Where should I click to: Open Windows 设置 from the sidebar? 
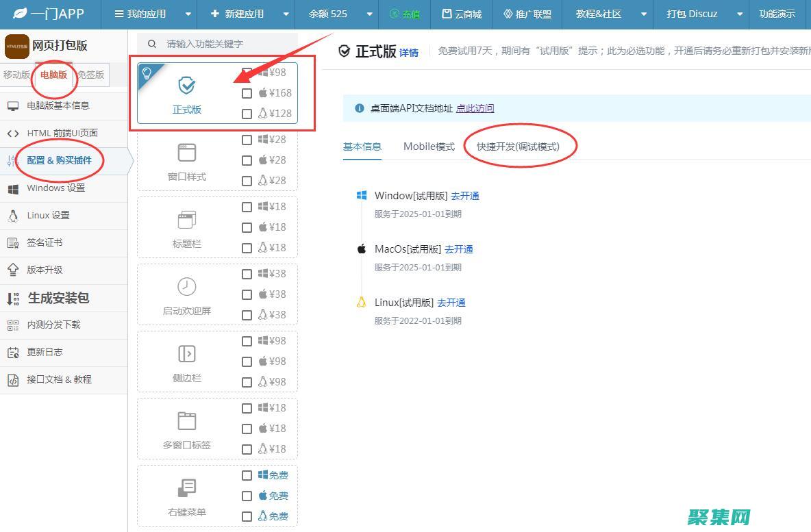pyautogui.click(x=55, y=188)
